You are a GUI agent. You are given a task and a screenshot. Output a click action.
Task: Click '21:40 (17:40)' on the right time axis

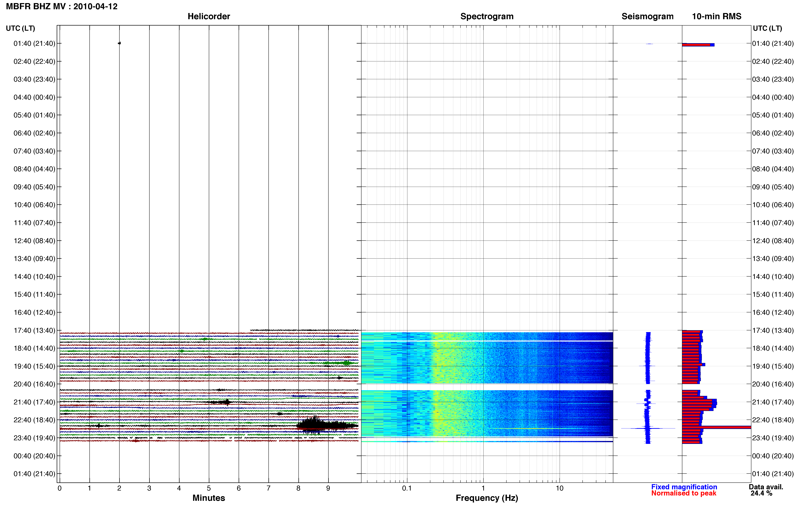[x=773, y=402]
